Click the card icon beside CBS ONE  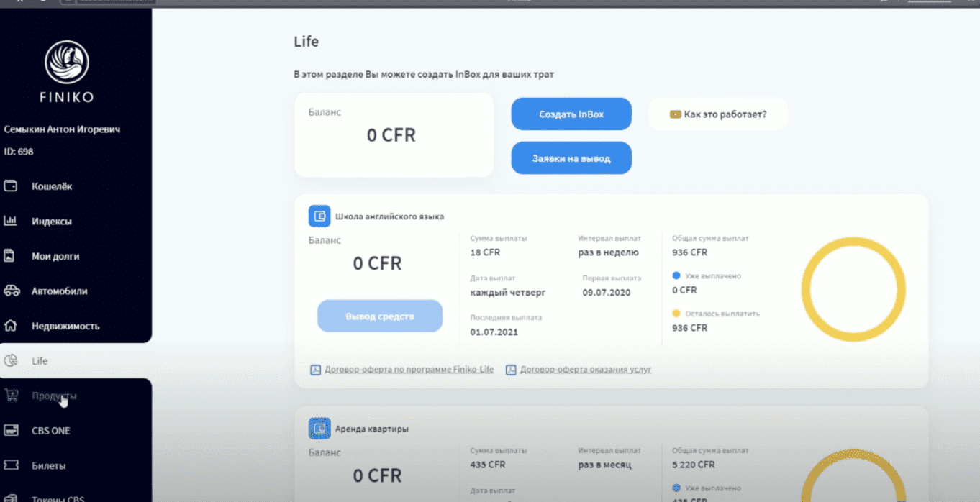(x=11, y=430)
